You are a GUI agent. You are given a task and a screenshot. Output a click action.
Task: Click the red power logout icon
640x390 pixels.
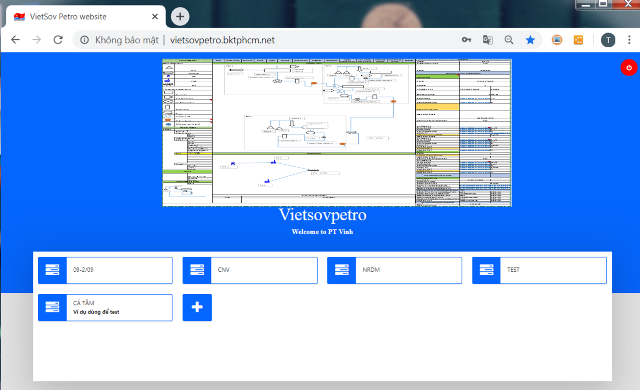point(629,68)
